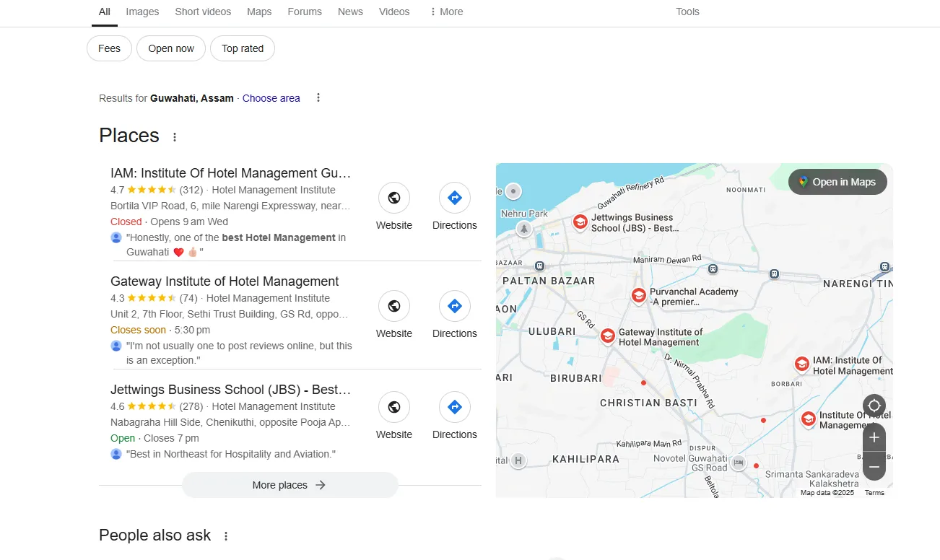Image resolution: width=940 pixels, height=560 pixels.
Task: Open Gateway Institute of Hotel Management listing
Action: [225, 281]
